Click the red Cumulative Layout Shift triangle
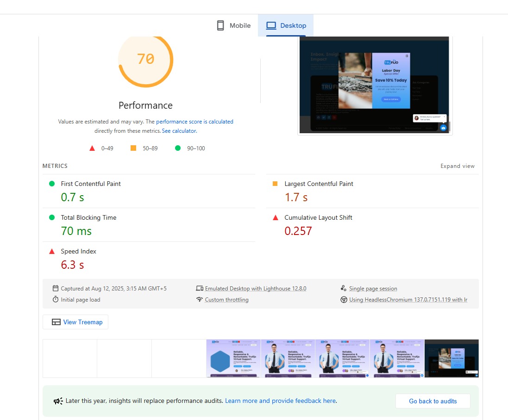The height and width of the screenshot is (420, 508). pos(275,217)
